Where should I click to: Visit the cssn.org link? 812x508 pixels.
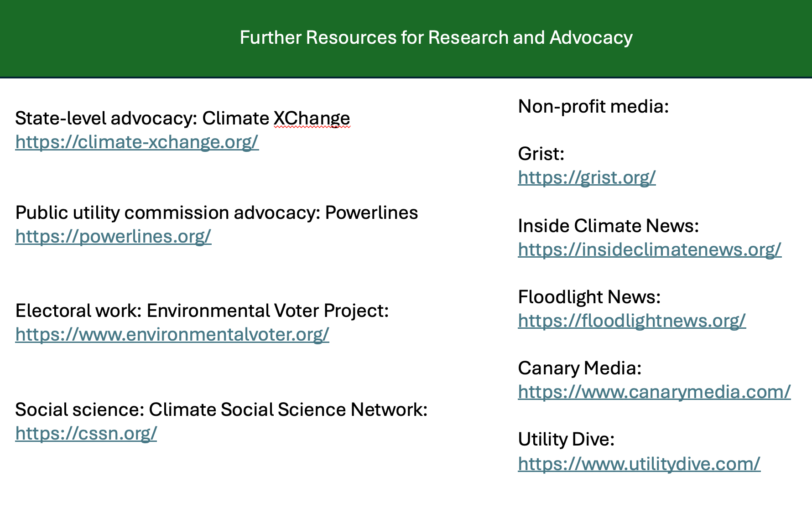pos(86,434)
